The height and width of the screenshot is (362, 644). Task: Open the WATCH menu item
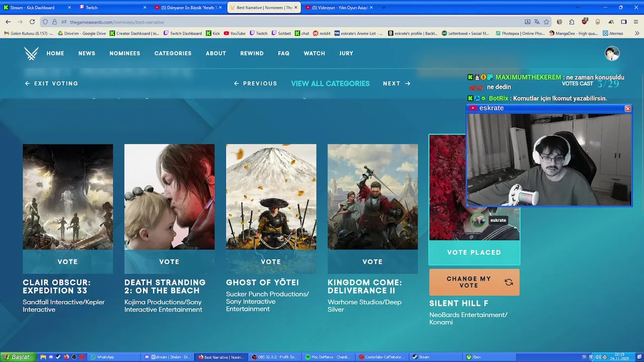pos(314,53)
